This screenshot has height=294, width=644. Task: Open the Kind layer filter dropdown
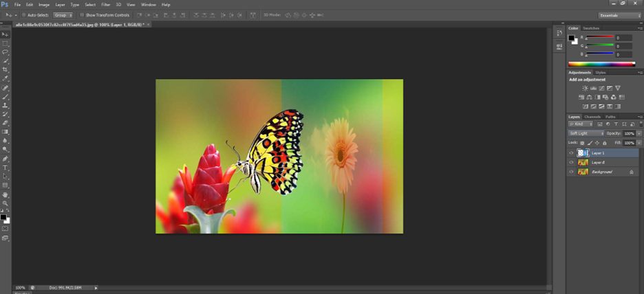(581, 124)
